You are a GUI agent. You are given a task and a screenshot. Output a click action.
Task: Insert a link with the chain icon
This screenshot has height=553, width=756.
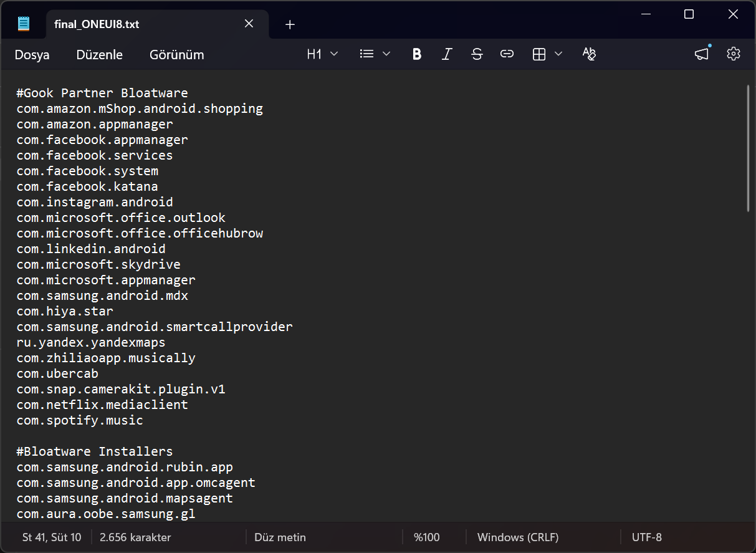507,54
